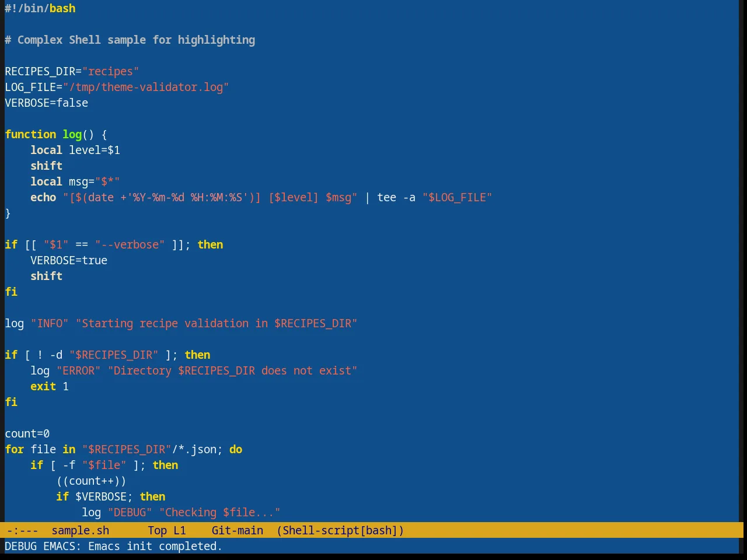Click the L1 line number indicator
The height and width of the screenshot is (560, 747).
pyautogui.click(x=179, y=530)
